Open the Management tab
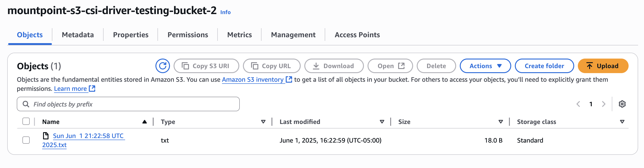The width and height of the screenshot is (644, 168). (x=293, y=35)
